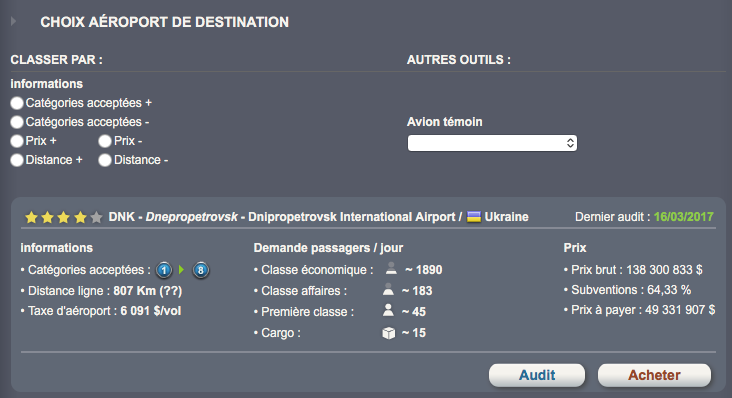Click the Acheter button
Image resolution: width=732 pixels, height=398 pixels.
654,375
